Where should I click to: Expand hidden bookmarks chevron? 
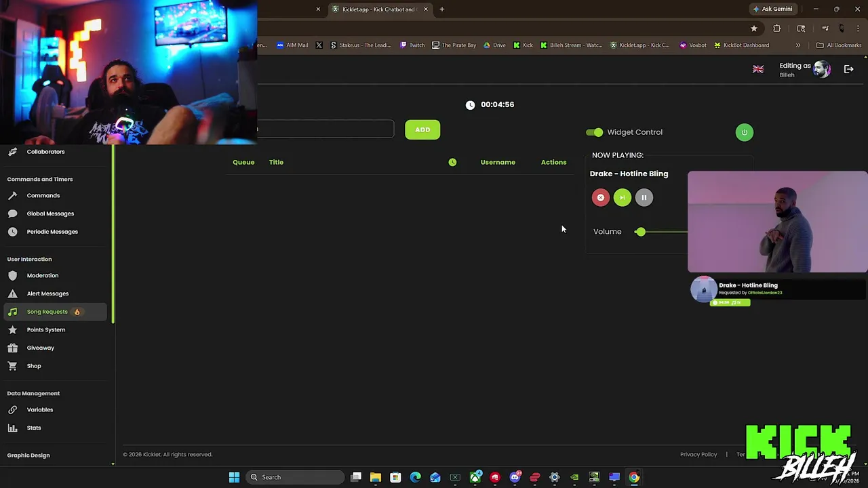click(x=798, y=45)
